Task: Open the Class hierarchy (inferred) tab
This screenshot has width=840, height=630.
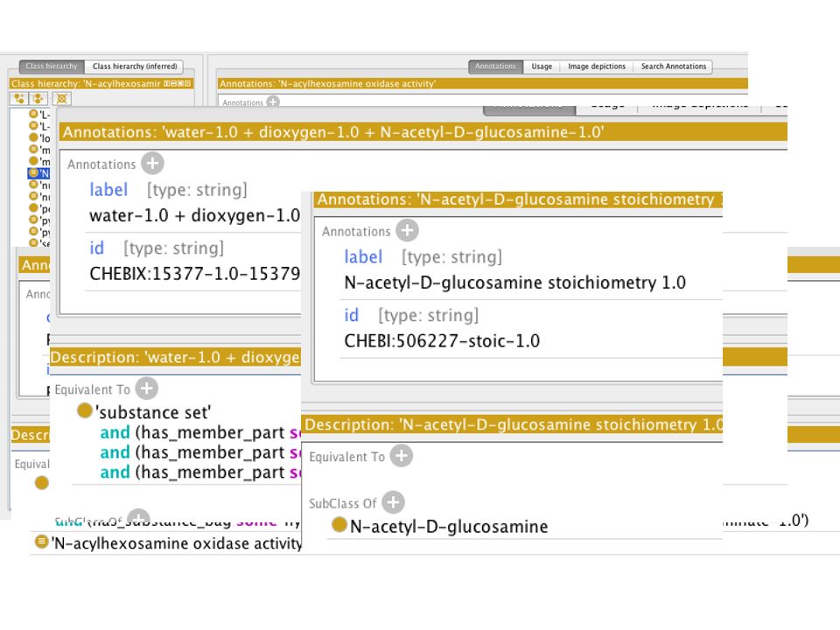Action: click(135, 66)
